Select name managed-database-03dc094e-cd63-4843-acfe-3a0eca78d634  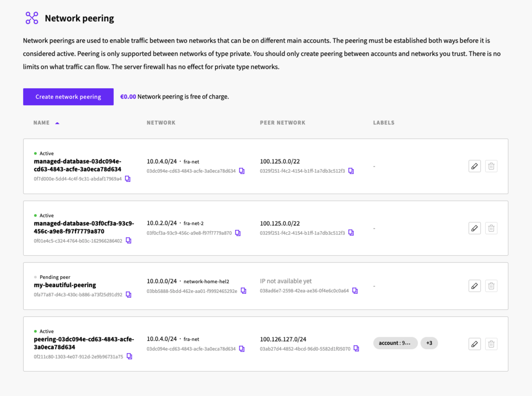coord(77,165)
